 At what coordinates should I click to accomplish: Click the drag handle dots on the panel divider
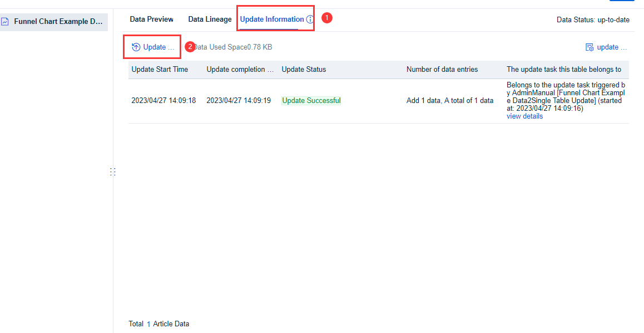[x=113, y=172]
